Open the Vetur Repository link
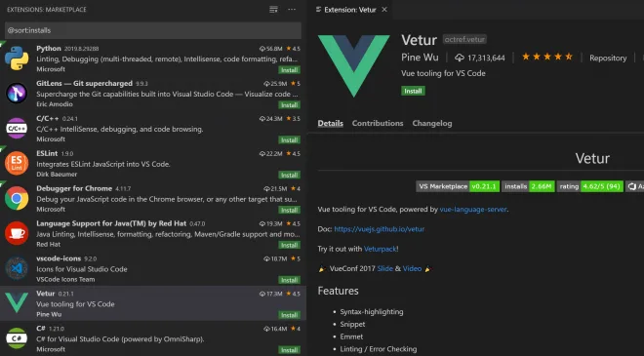Image resolution: width=644 pixels, height=356 pixels. pos(608,58)
